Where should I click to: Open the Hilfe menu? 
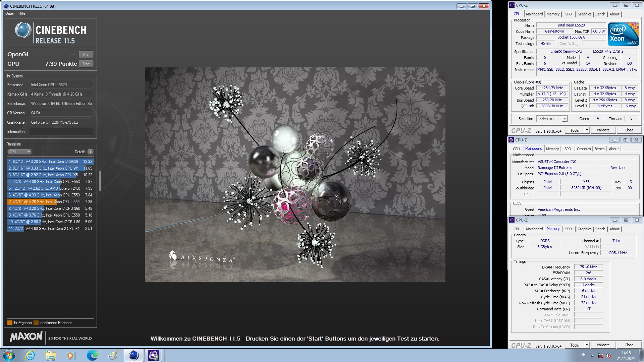point(22,13)
